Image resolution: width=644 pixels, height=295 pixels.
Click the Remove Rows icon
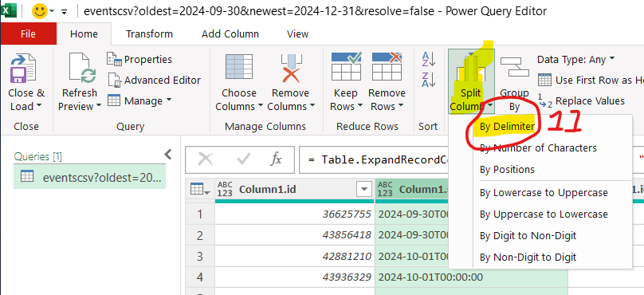[x=387, y=66]
